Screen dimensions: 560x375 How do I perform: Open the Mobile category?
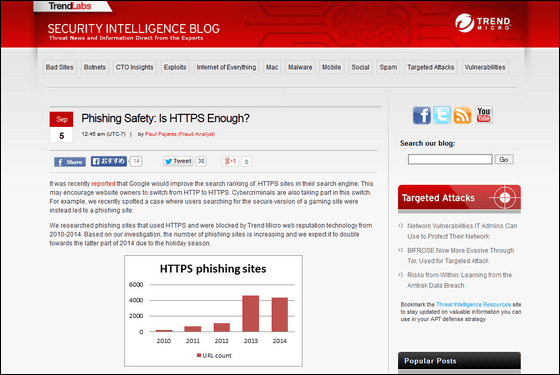(x=331, y=67)
